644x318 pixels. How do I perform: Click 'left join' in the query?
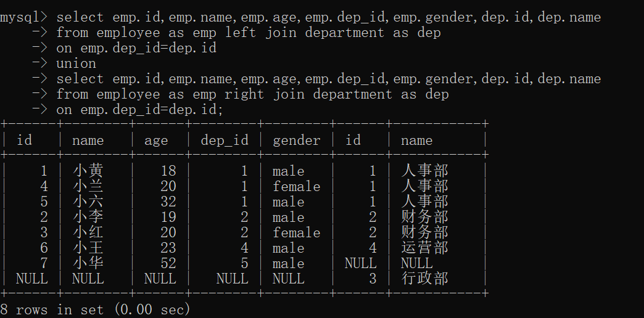[x=261, y=33]
